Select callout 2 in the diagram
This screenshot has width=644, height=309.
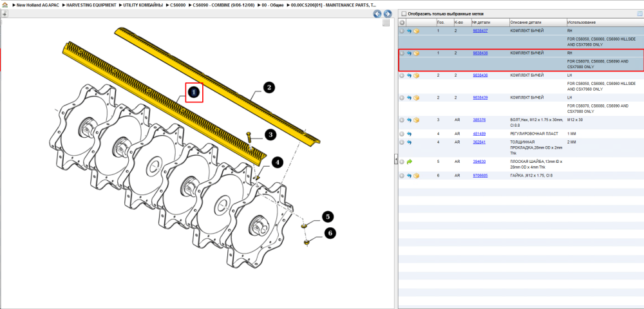268,87
